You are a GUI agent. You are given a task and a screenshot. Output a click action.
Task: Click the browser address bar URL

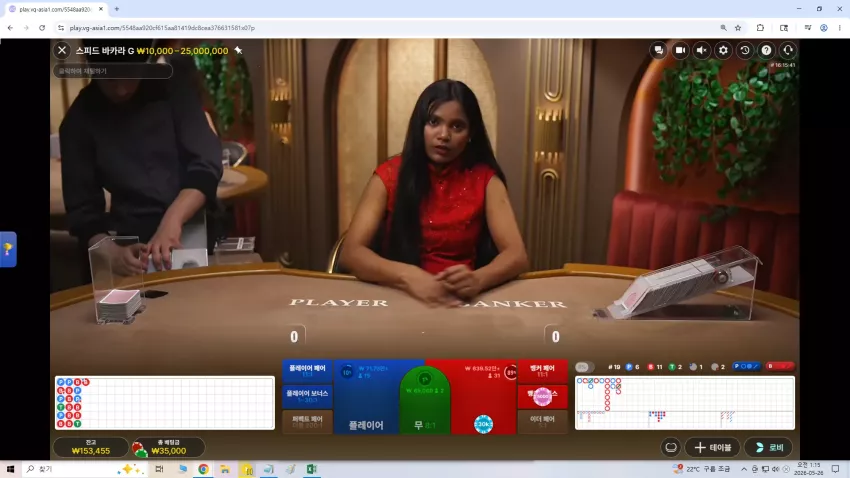pos(162,28)
